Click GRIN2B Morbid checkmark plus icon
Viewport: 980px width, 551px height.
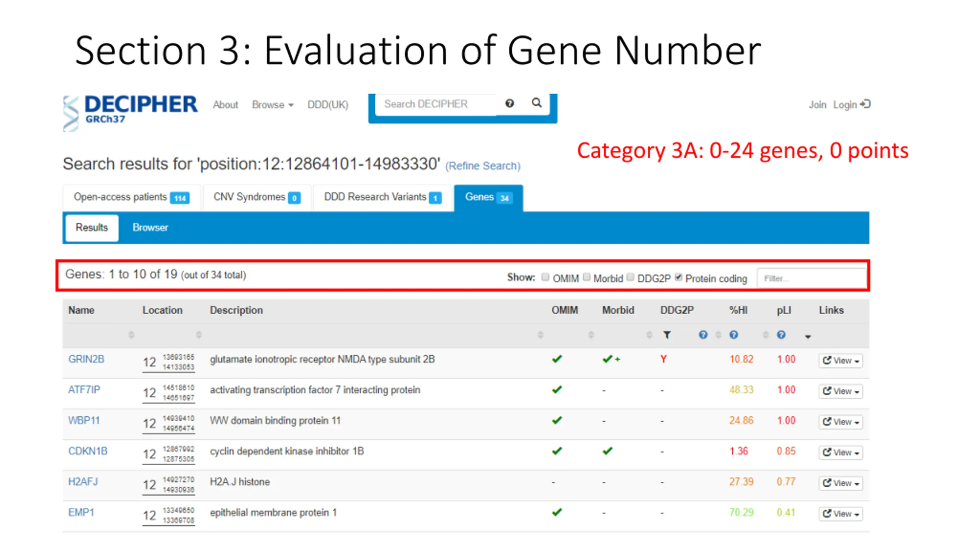point(611,359)
